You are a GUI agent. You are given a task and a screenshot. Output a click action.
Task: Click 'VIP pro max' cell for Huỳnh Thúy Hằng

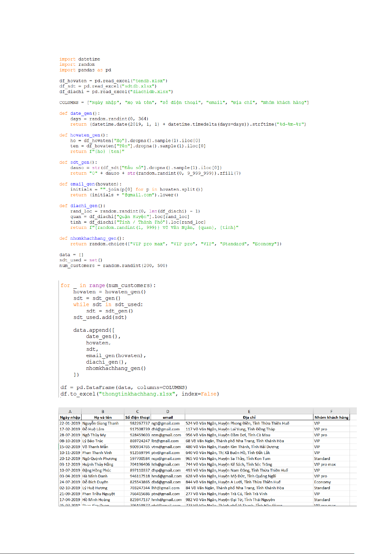[325, 464]
